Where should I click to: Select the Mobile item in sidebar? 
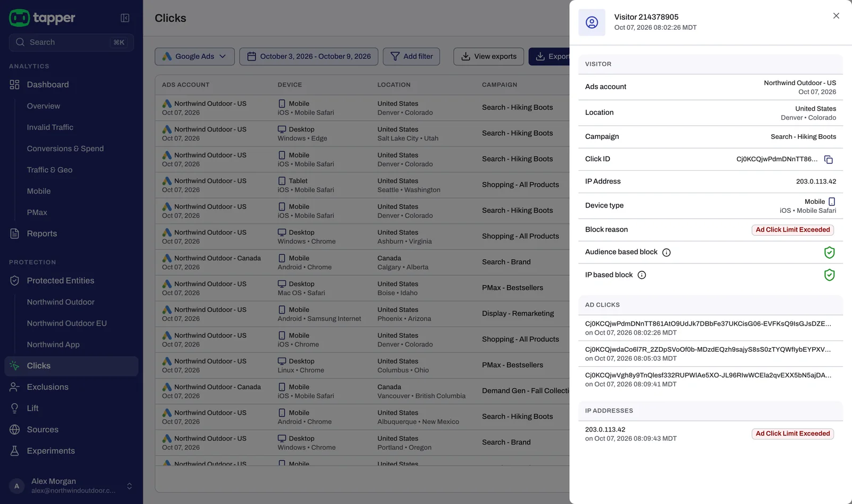click(39, 191)
